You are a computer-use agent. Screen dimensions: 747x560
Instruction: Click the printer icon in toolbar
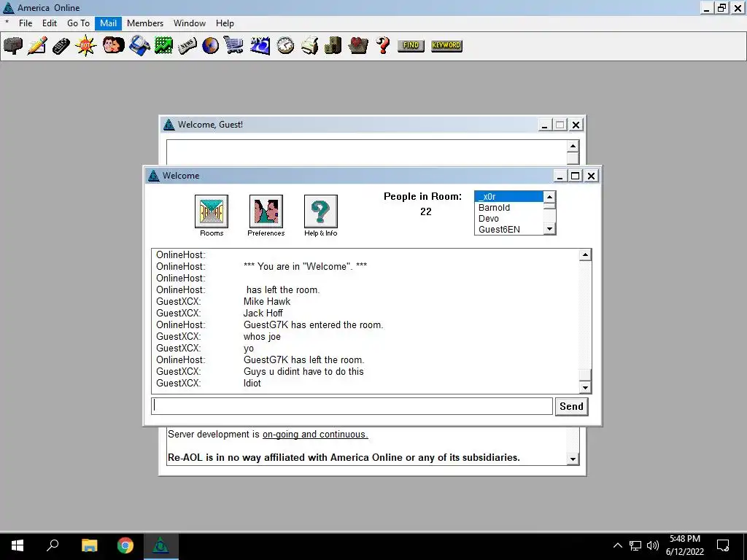[x=309, y=46]
